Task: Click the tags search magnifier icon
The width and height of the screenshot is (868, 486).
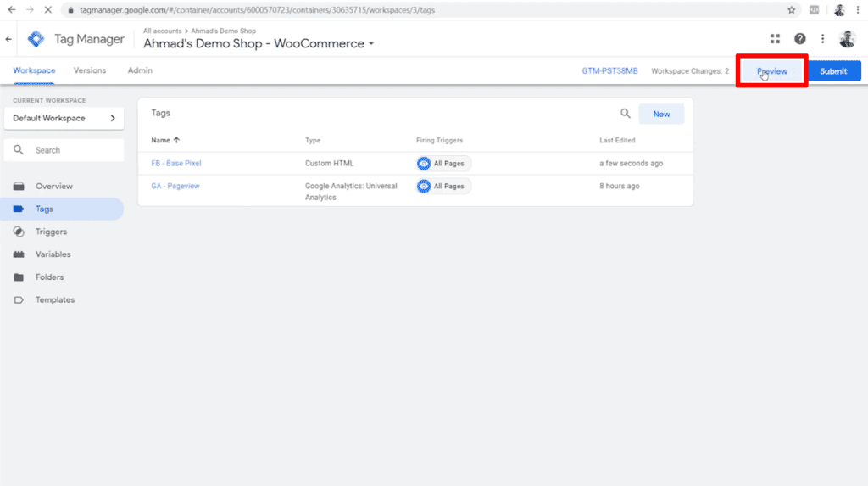Action: (x=625, y=114)
